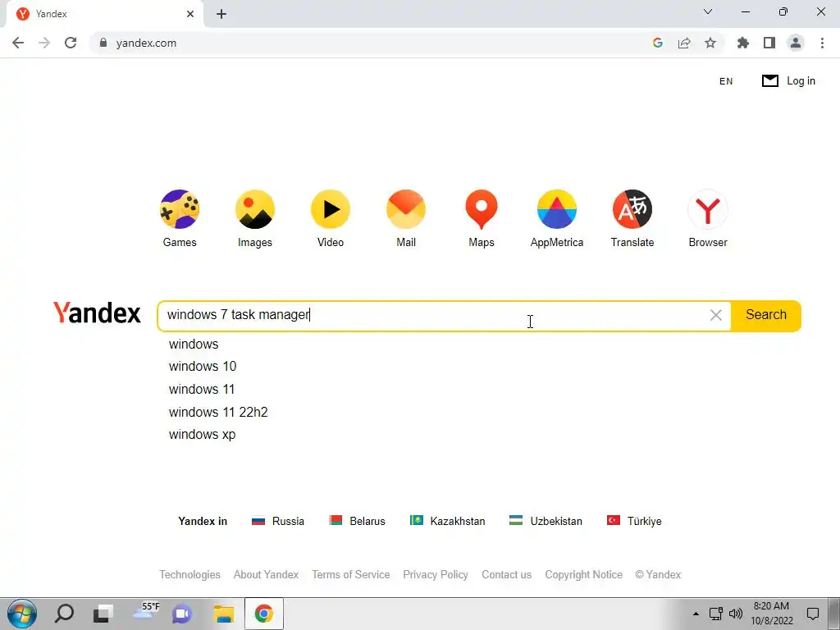Choose the 'windows 11' suggestion
840x630 pixels.
click(202, 390)
